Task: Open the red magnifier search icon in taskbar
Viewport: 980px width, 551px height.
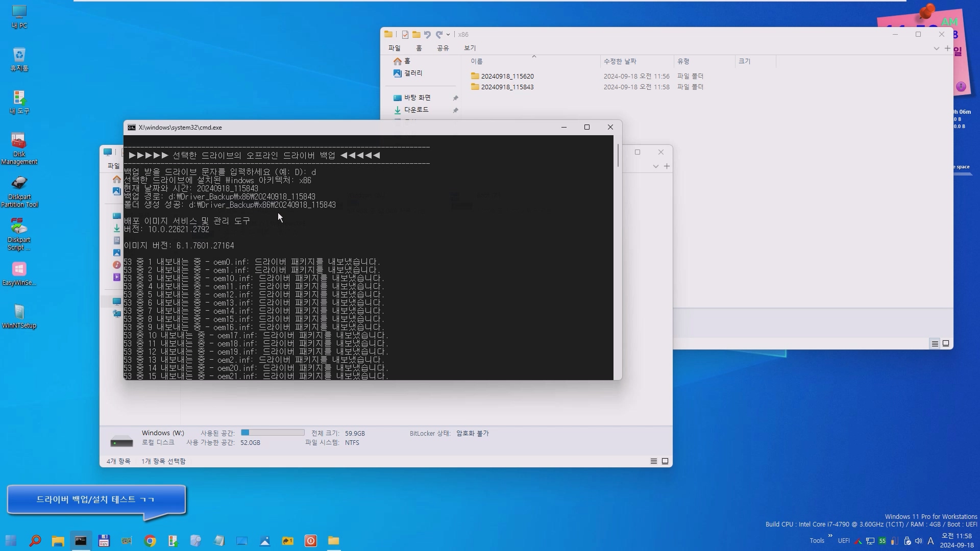Action: 35,541
